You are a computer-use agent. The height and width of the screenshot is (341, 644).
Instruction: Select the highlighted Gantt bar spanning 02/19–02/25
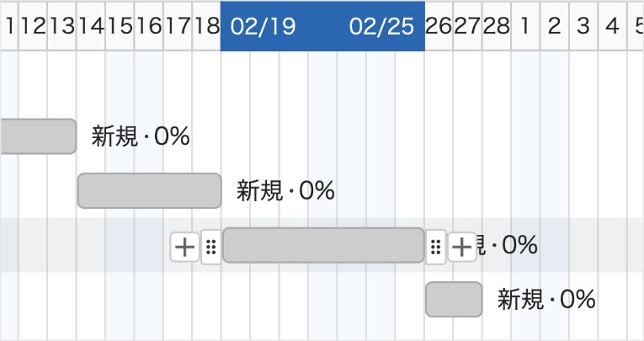coord(323,246)
